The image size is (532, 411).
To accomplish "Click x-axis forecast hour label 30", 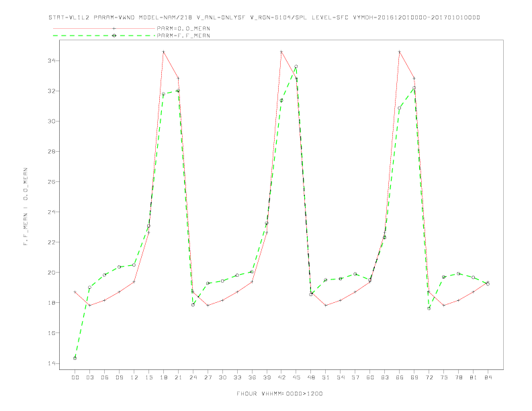I will [x=222, y=377].
